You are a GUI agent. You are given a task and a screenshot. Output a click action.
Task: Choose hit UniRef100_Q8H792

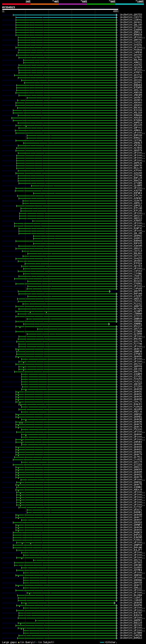131,40
